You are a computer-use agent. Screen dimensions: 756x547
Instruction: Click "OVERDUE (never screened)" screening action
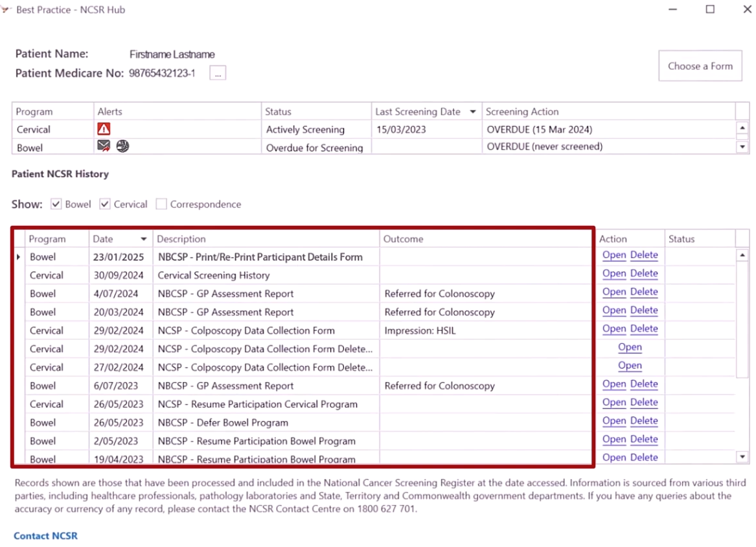[545, 146]
